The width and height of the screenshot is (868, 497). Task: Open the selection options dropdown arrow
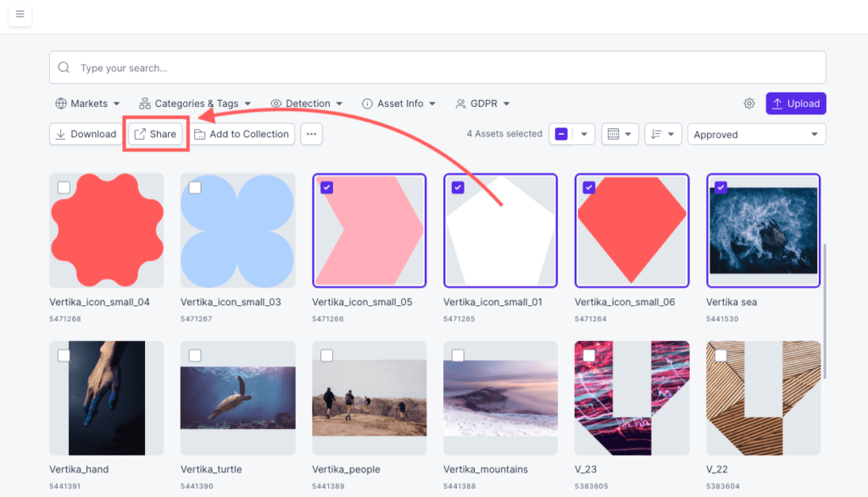584,134
